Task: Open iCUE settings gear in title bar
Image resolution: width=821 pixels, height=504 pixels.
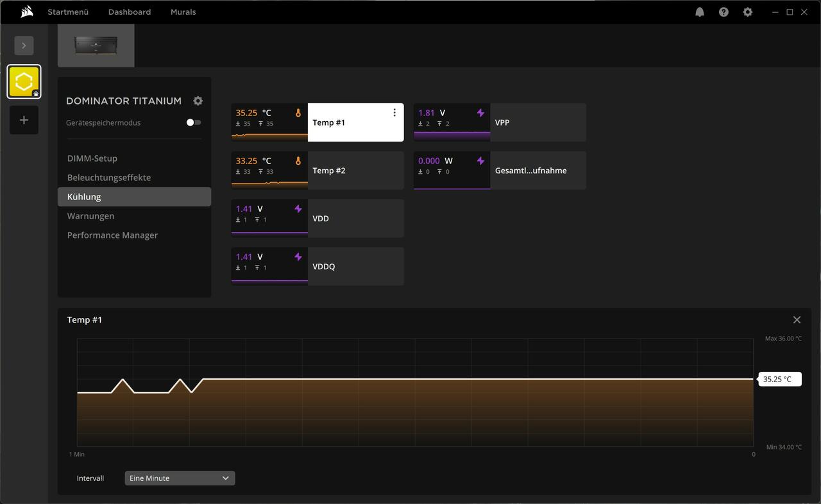Action: (x=747, y=12)
